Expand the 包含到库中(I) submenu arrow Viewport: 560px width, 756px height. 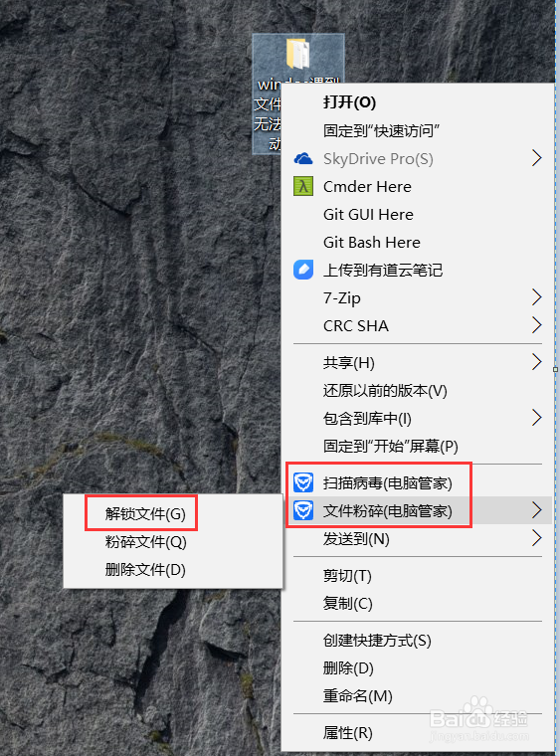537,418
